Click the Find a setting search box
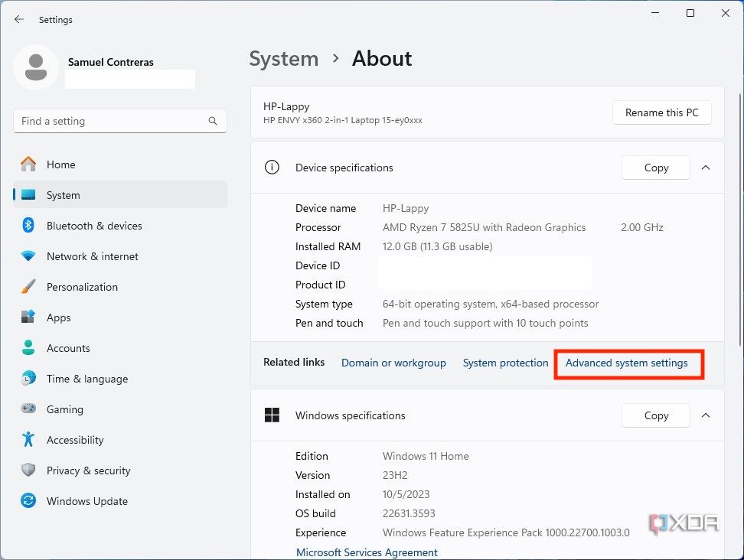 pos(120,121)
